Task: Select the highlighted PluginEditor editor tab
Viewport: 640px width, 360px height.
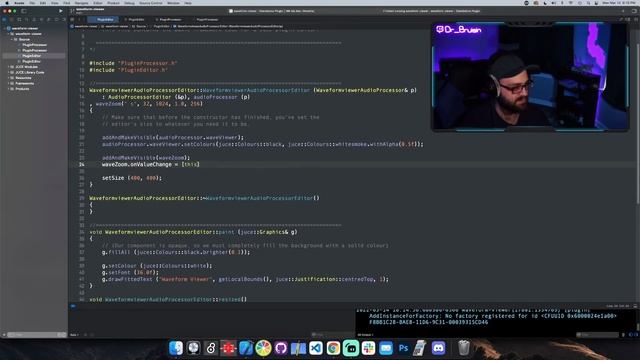Action: coord(103,19)
